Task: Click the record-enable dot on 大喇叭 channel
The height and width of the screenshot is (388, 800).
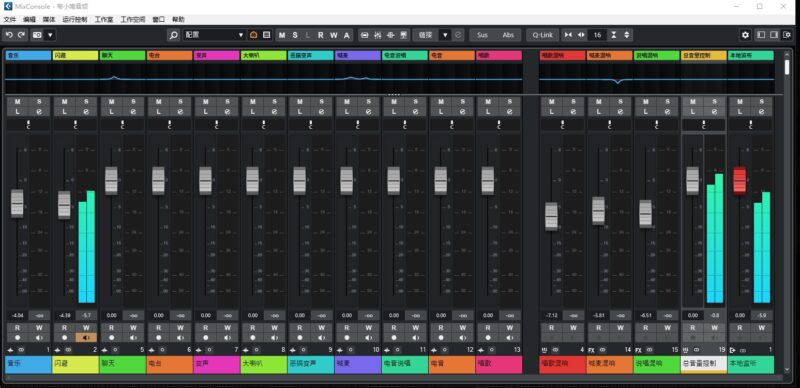Action: coord(253,337)
